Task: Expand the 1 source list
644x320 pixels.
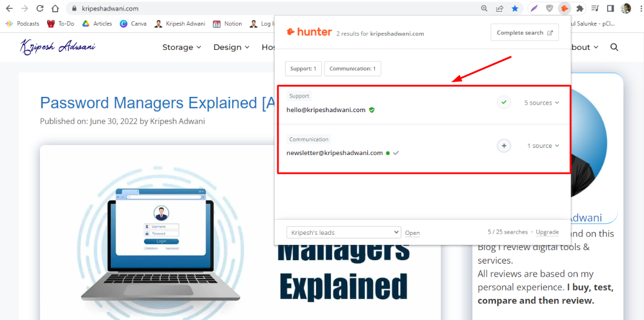Action: pos(544,146)
